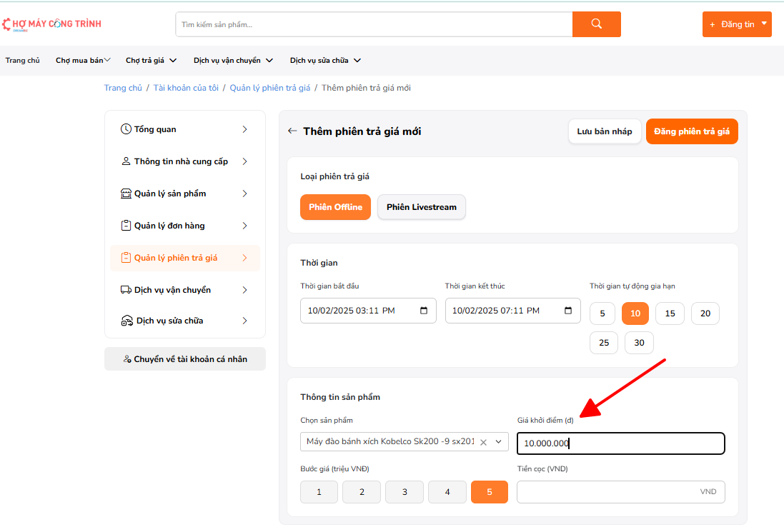Viewport: 784px width, 532px height.
Task: Choose 15 for auto-extension time
Action: [670, 313]
